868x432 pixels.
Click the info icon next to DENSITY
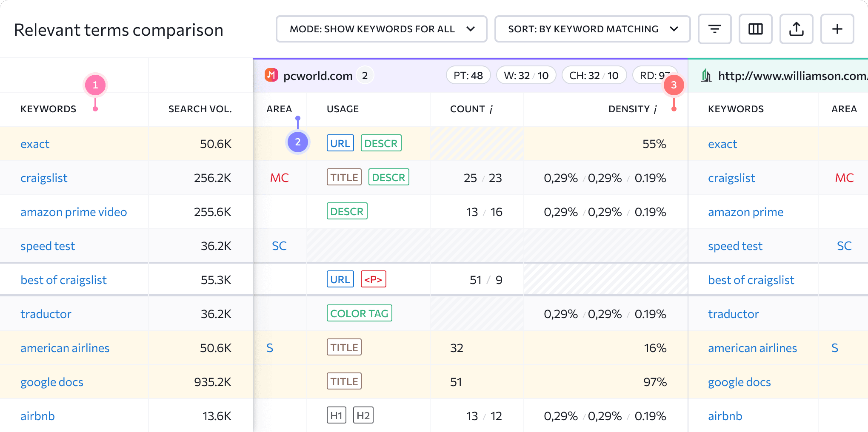[x=656, y=109]
